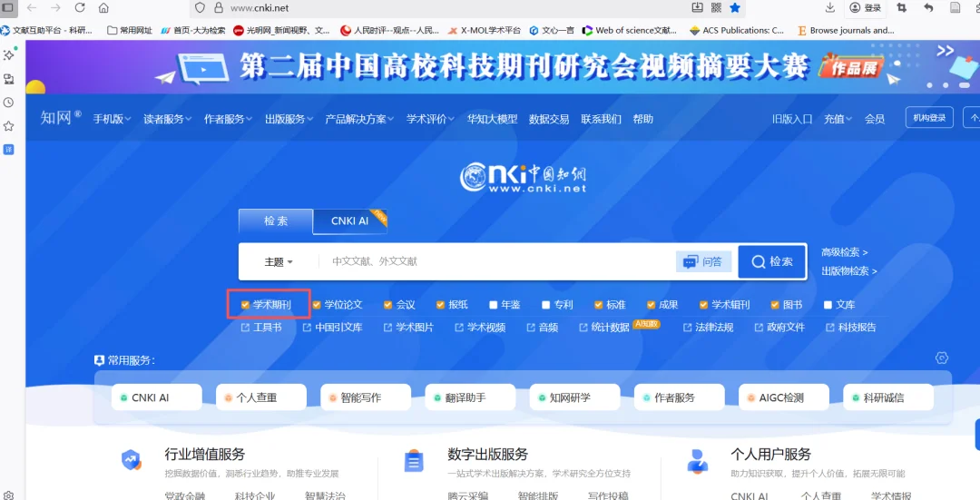Click the browser forward arrow
The image size is (980, 500).
coord(55,7)
